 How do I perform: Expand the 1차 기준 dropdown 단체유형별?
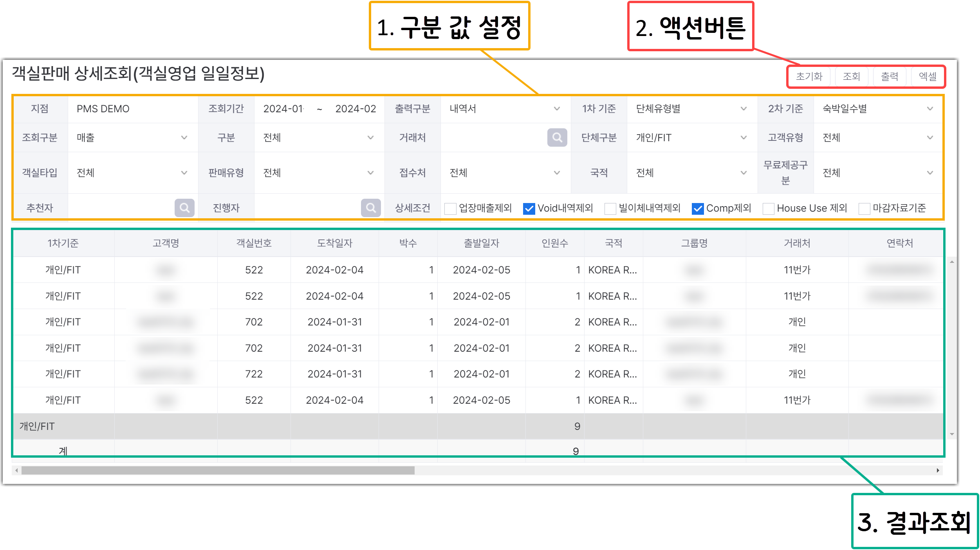tap(691, 109)
